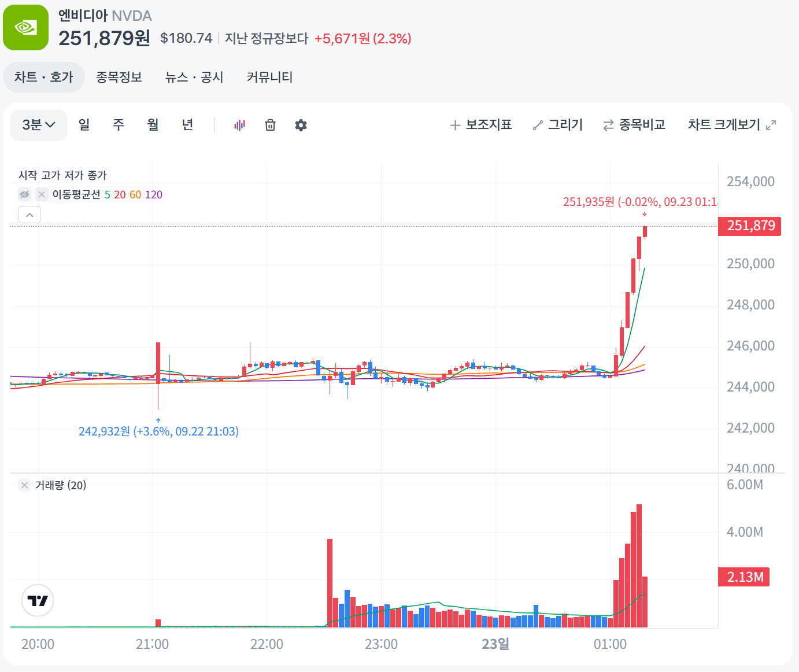Click the NVDA ticker symbol
Viewport: 799px width, 672px height.
tap(132, 16)
